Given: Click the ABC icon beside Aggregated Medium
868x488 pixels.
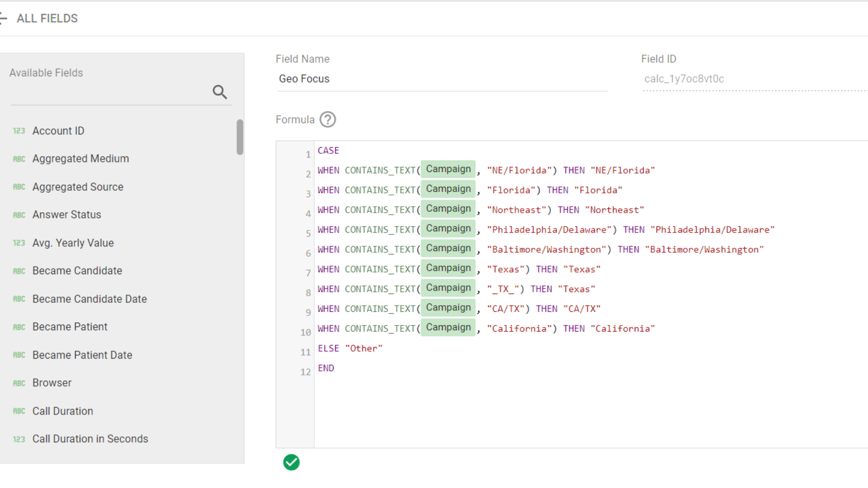Looking at the screenshot, I should tap(19, 159).
